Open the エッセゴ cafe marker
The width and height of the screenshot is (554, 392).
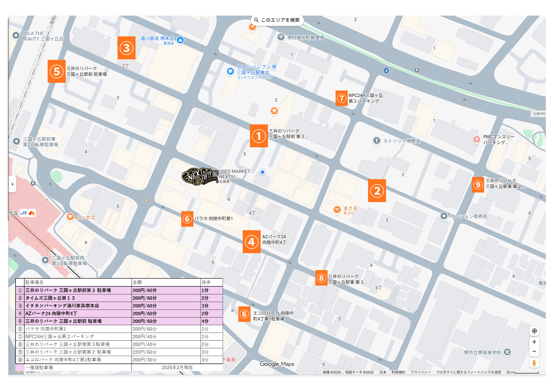coord(70,217)
